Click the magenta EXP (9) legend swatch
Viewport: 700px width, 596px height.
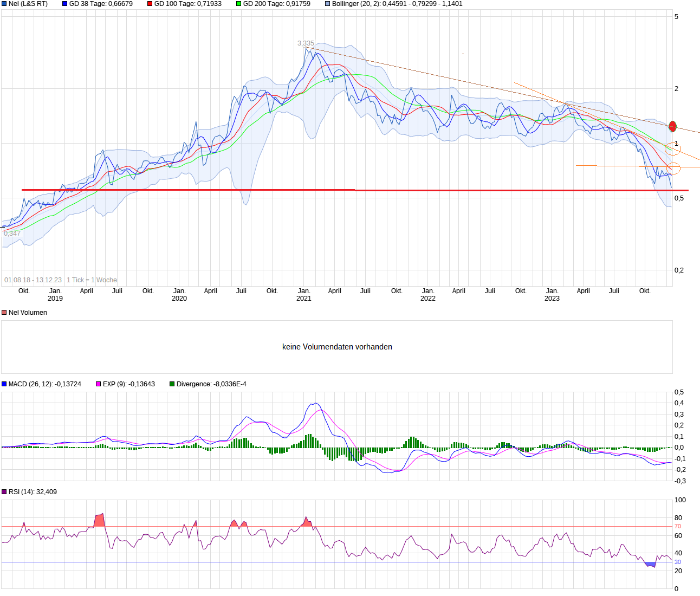(99, 384)
